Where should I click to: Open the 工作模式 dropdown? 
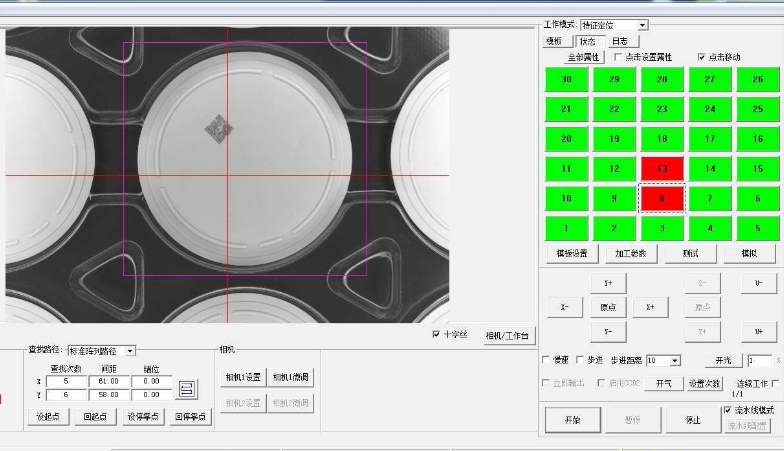coord(642,25)
